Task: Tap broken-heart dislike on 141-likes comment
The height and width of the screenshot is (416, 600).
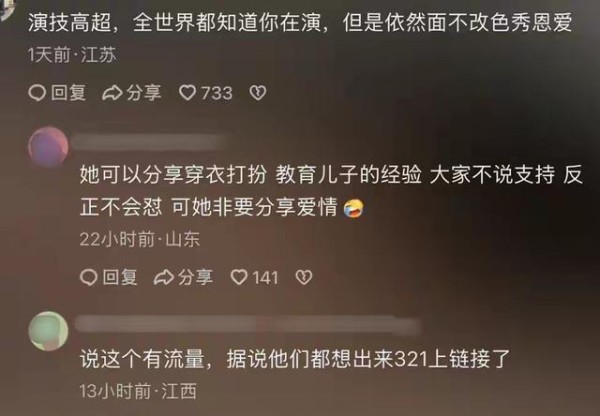Action: coord(304,277)
